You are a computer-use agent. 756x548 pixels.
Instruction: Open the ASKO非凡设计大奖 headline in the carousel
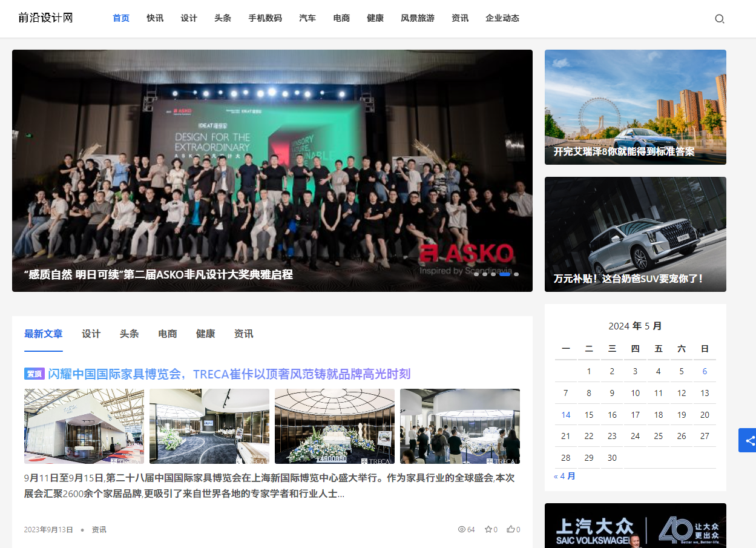159,274
